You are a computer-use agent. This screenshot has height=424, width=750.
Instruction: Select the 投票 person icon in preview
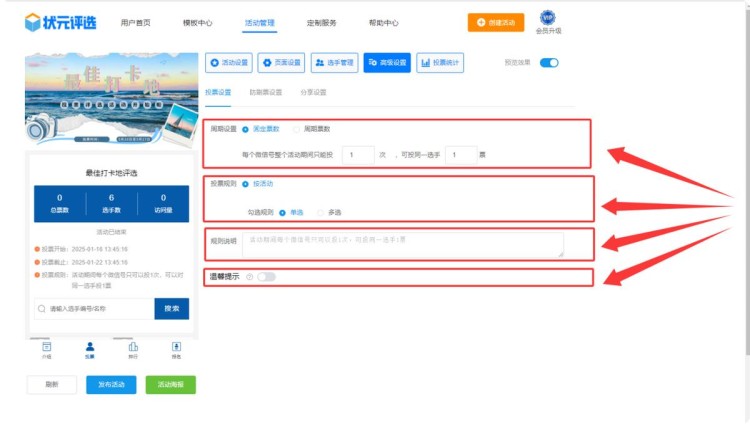[x=90, y=346]
